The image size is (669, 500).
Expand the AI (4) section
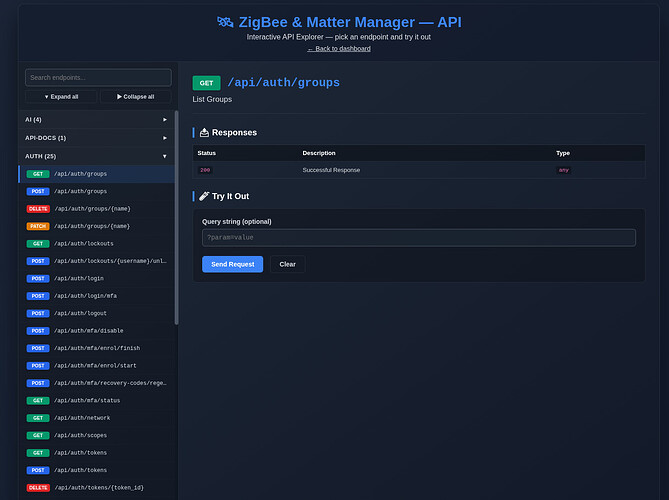pos(96,119)
